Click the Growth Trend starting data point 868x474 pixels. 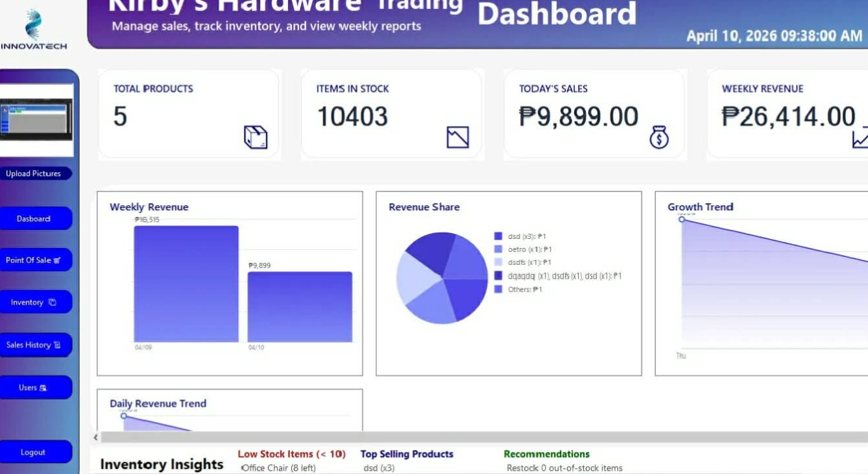click(682, 219)
